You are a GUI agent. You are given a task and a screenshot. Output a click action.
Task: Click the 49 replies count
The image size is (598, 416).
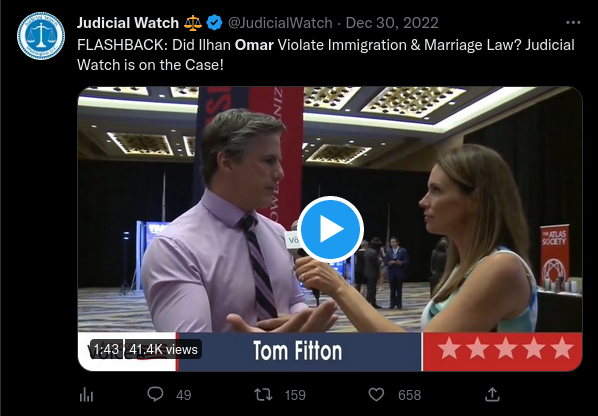[x=183, y=395]
